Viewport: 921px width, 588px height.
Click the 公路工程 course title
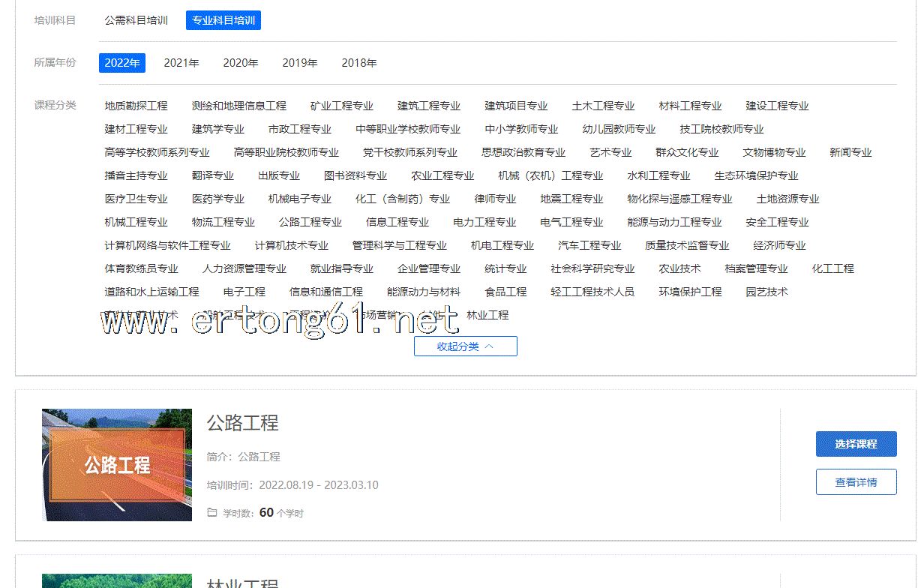pyautogui.click(x=242, y=423)
